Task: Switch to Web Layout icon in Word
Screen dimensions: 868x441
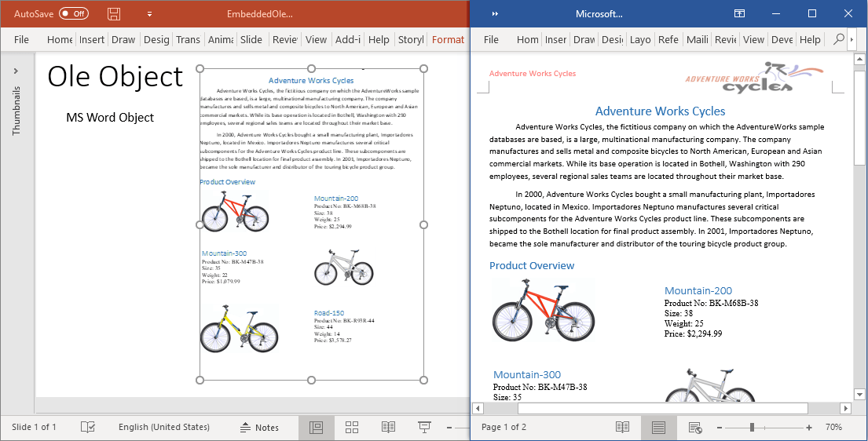Action: pyautogui.click(x=694, y=427)
